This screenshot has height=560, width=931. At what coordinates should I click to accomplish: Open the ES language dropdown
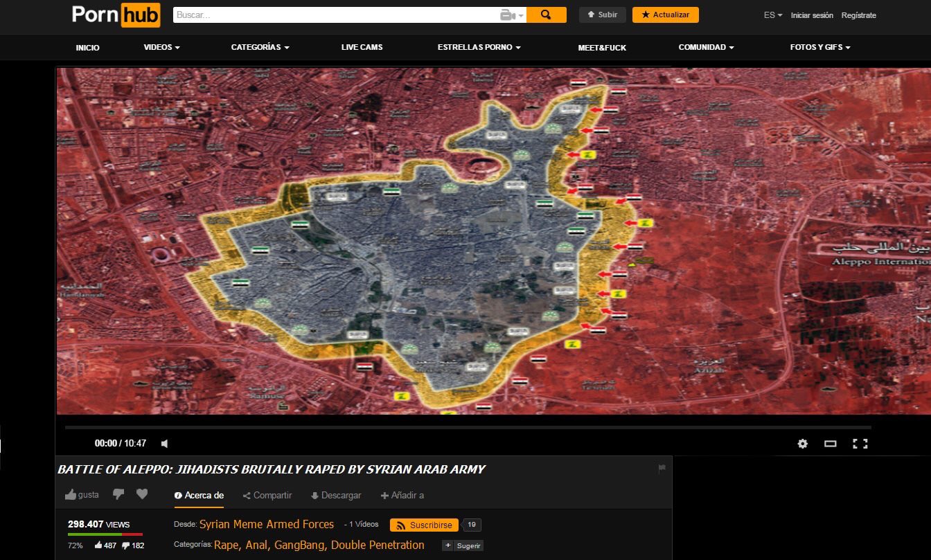click(773, 15)
